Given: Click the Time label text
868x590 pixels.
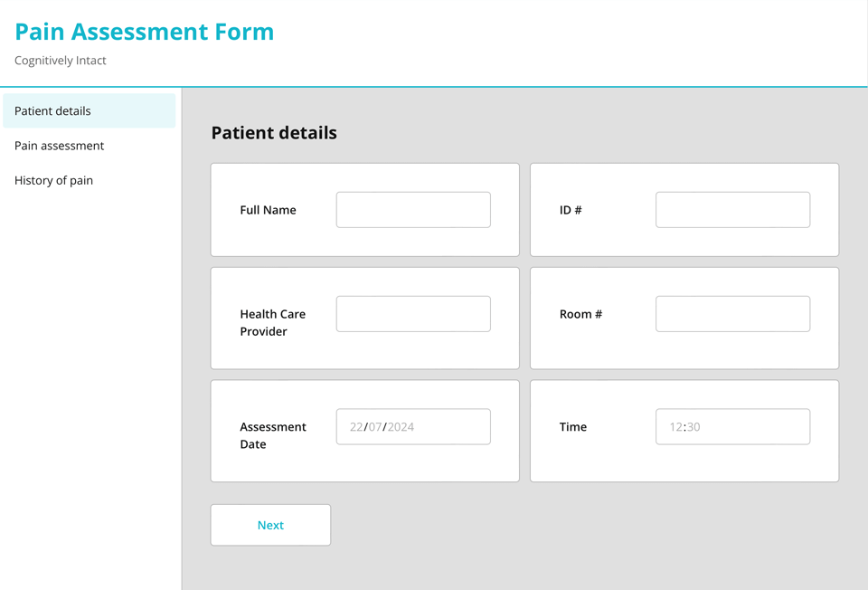Looking at the screenshot, I should [x=572, y=427].
